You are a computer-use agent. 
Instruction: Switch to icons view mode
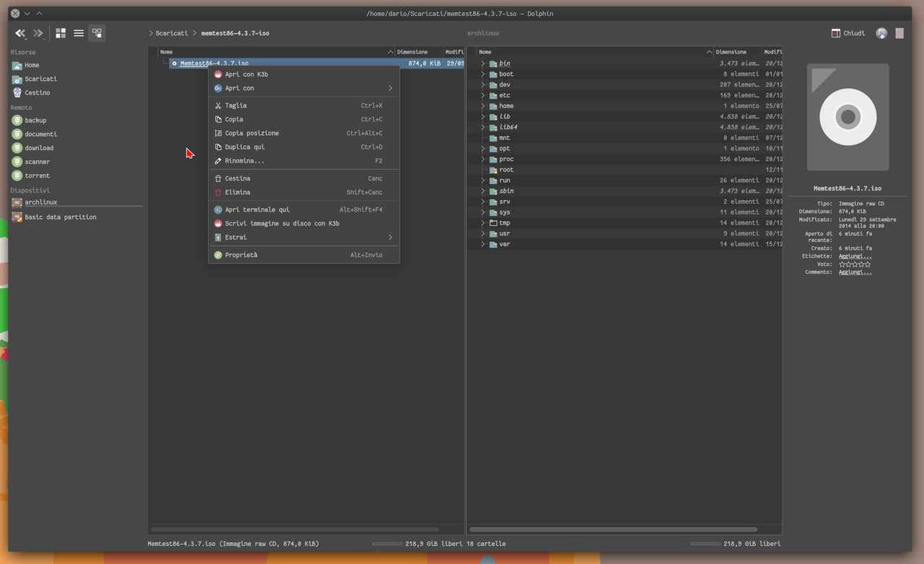pyautogui.click(x=61, y=33)
